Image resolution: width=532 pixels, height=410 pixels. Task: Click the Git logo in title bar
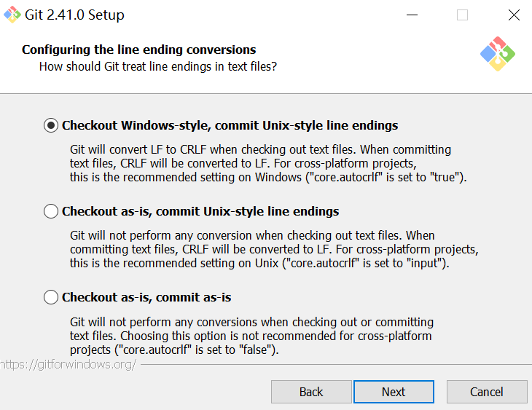12,15
